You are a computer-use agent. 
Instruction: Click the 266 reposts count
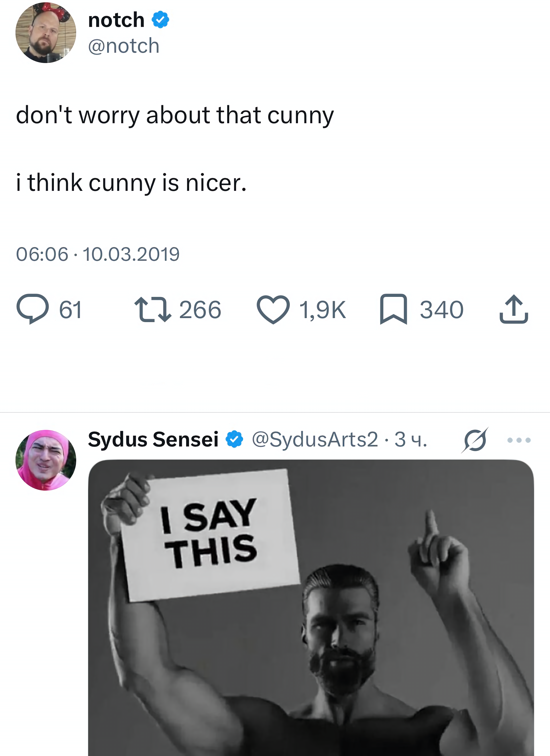click(200, 310)
